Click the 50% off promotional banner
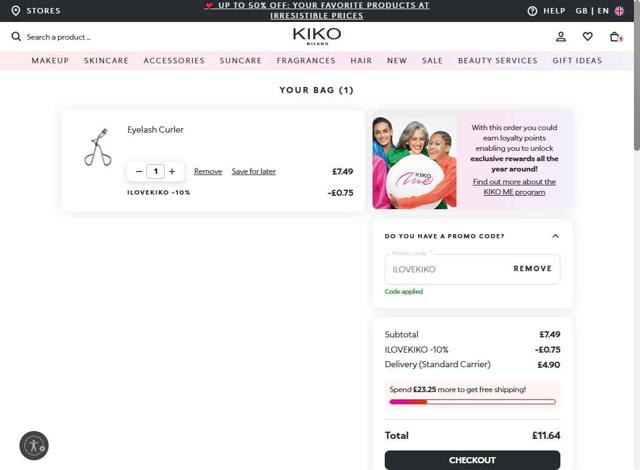 [317, 11]
